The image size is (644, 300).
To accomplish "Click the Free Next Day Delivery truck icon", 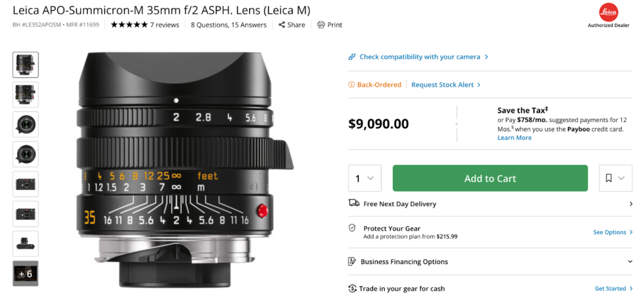I will click(x=353, y=203).
